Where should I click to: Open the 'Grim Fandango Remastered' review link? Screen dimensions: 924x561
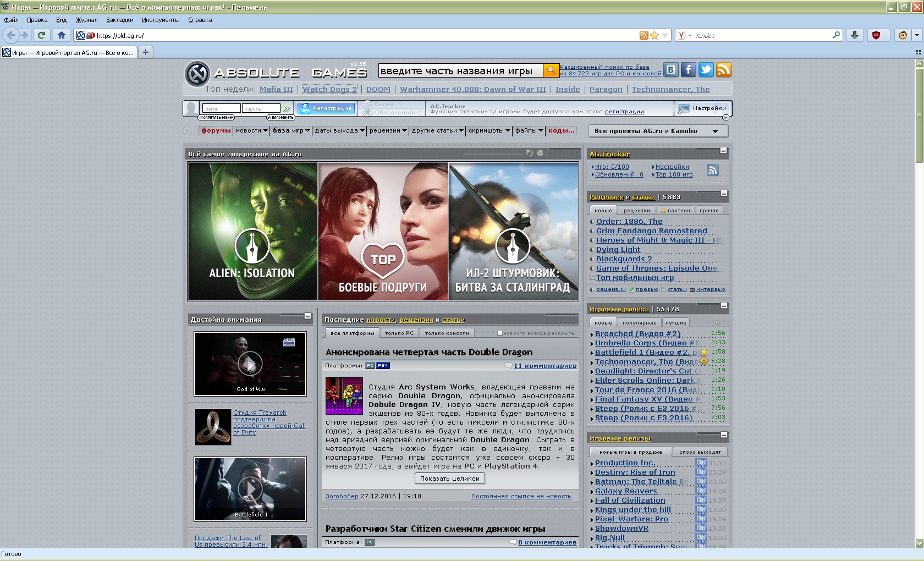[x=652, y=230]
